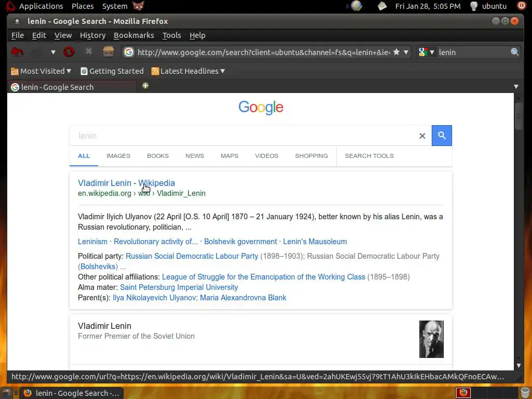The width and height of the screenshot is (532, 399).
Task: Open the Places menu in top panel
Action: [x=83, y=6]
